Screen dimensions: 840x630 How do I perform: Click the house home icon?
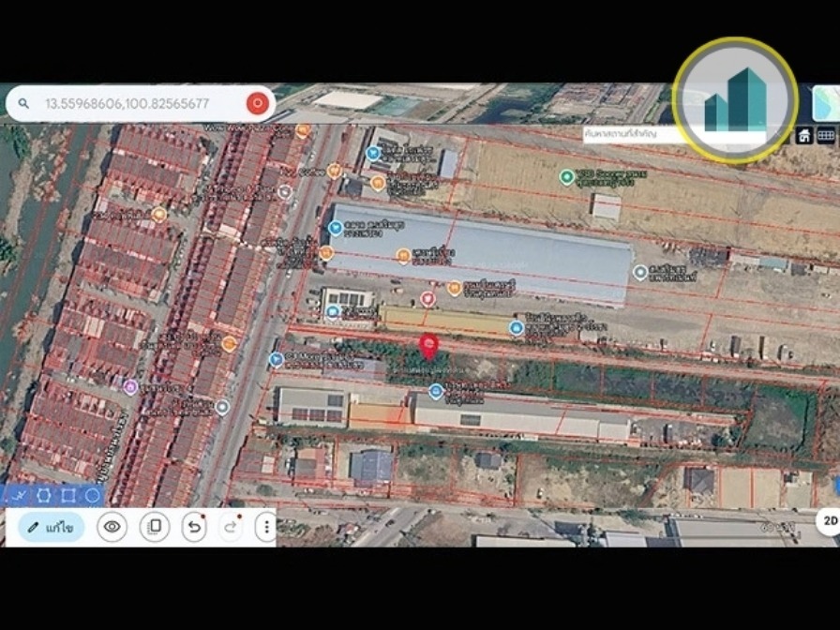[804, 136]
